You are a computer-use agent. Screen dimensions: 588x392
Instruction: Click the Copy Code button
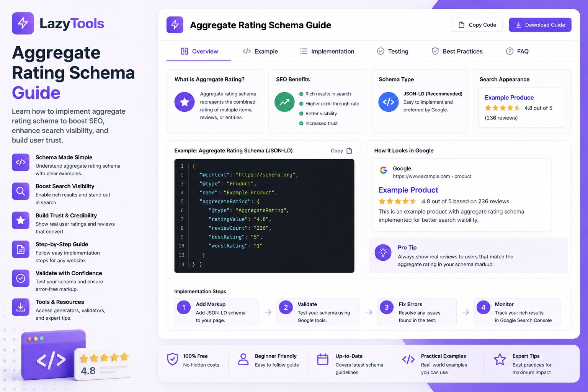477,25
